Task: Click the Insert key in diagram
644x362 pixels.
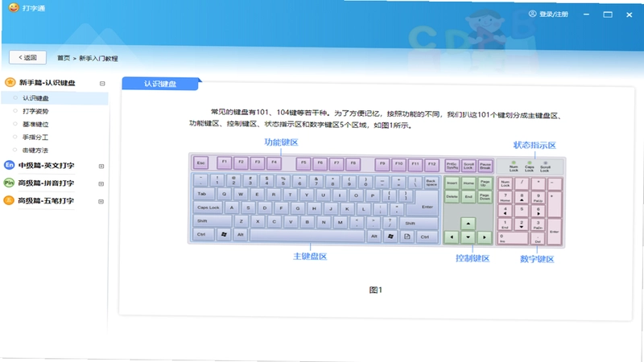Action: (452, 183)
